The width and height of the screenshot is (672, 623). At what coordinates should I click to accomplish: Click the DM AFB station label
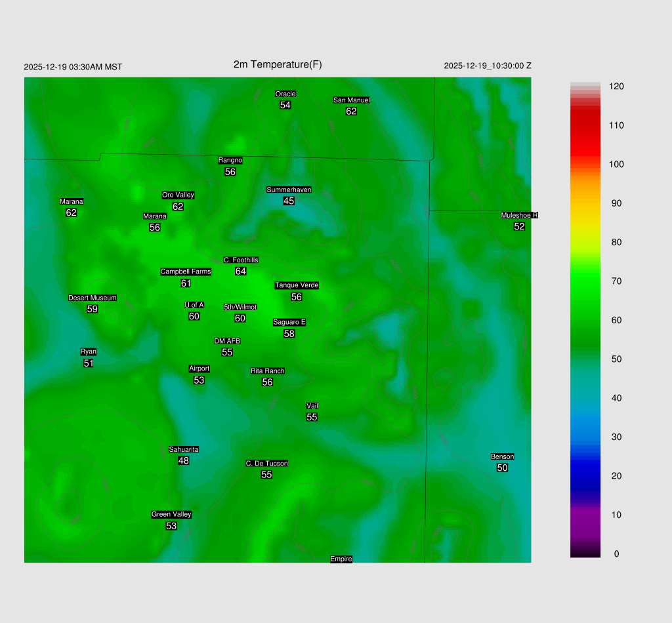(227, 341)
